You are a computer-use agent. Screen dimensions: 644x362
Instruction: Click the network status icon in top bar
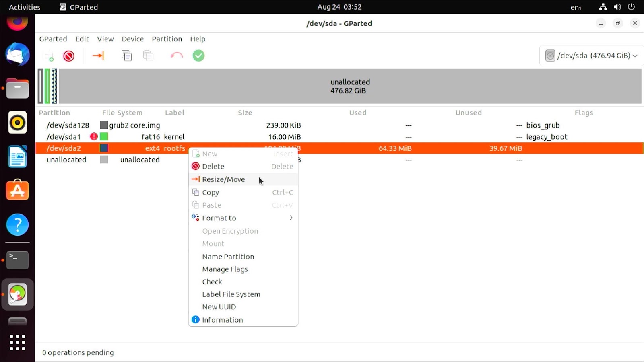603,7
